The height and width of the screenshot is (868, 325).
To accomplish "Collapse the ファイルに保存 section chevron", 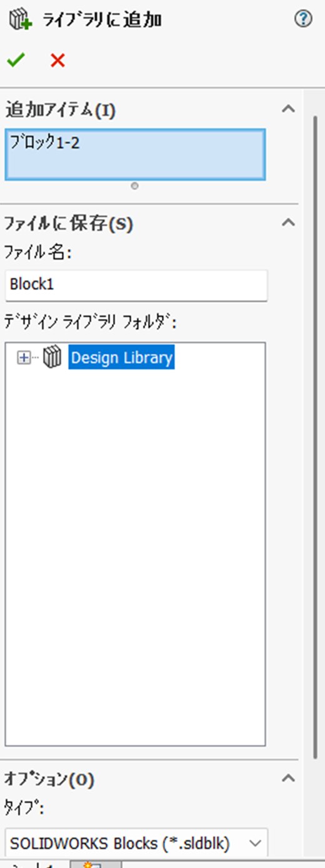I will [x=288, y=222].
